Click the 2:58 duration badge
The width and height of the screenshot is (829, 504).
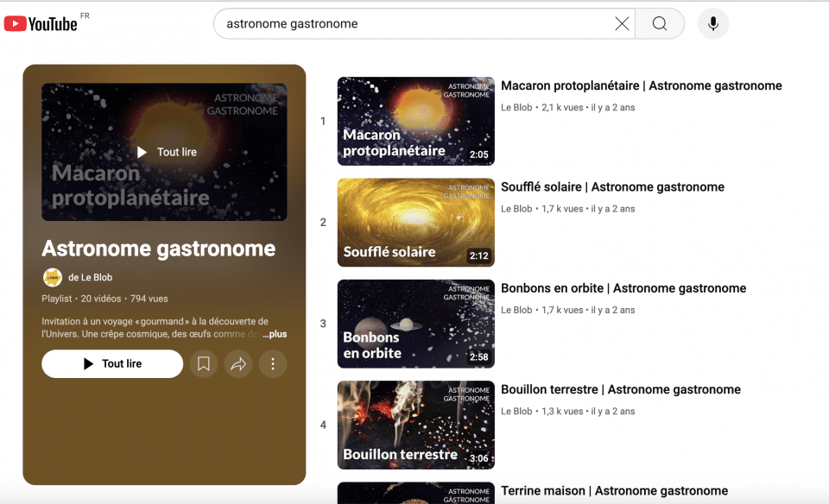(x=479, y=357)
